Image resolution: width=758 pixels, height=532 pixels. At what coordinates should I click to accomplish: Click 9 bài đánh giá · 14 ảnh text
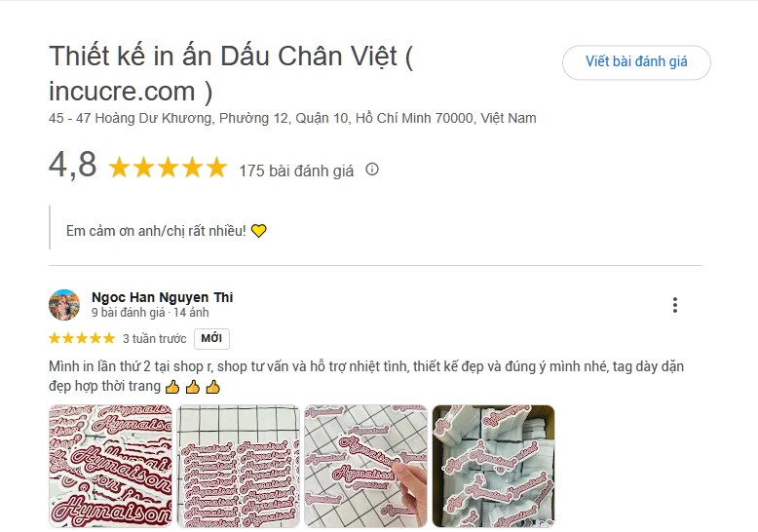(x=150, y=313)
